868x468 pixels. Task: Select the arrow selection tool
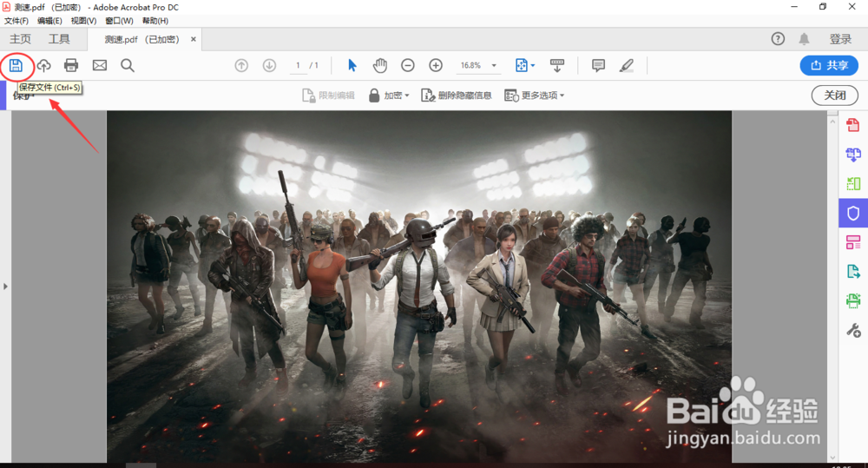352,65
